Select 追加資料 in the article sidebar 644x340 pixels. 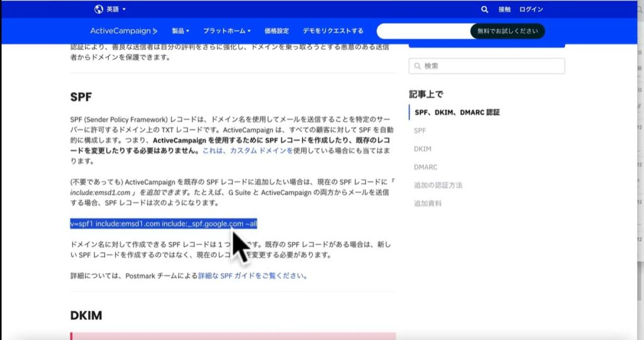pos(428,203)
